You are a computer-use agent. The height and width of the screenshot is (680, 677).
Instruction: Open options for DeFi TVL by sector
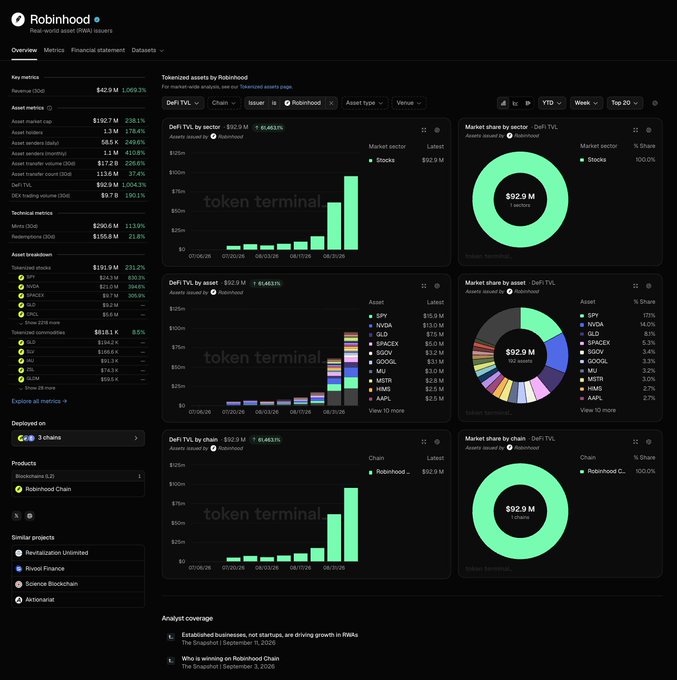pyautogui.click(x=437, y=130)
